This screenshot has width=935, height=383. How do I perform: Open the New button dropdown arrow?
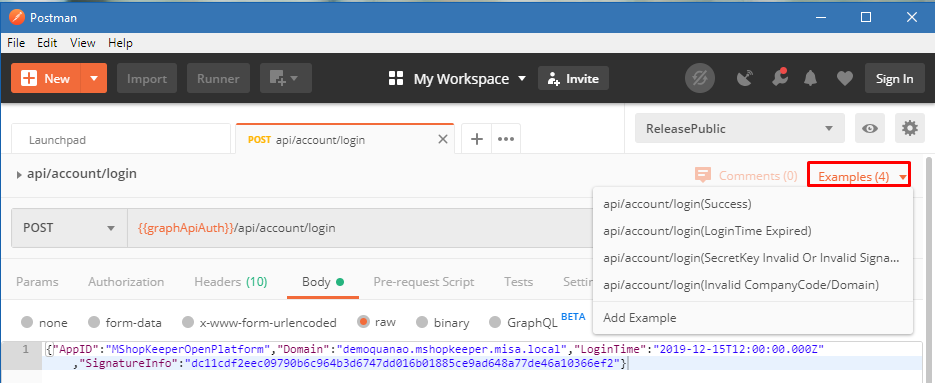pyautogui.click(x=94, y=78)
